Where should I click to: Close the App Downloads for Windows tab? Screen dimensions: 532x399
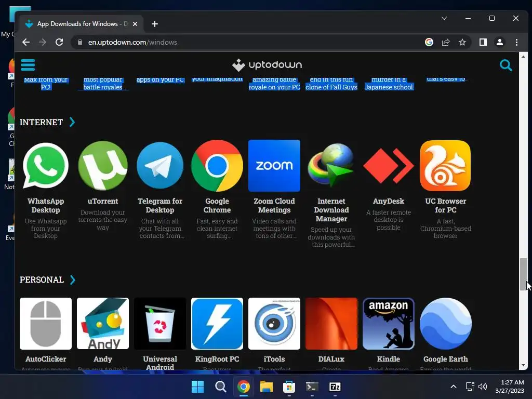pyautogui.click(x=135, y=24)
